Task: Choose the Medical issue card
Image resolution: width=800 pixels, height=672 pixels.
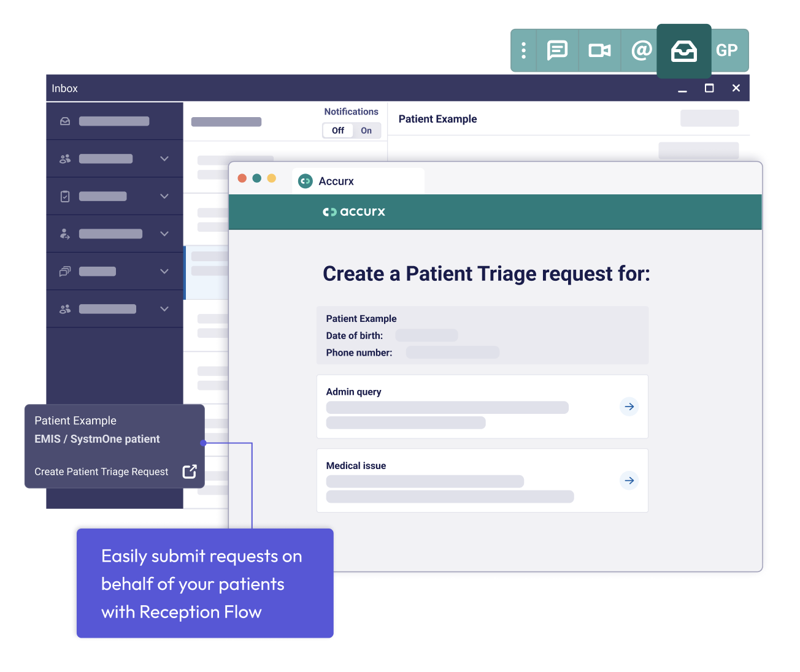Action: (482, 481)
